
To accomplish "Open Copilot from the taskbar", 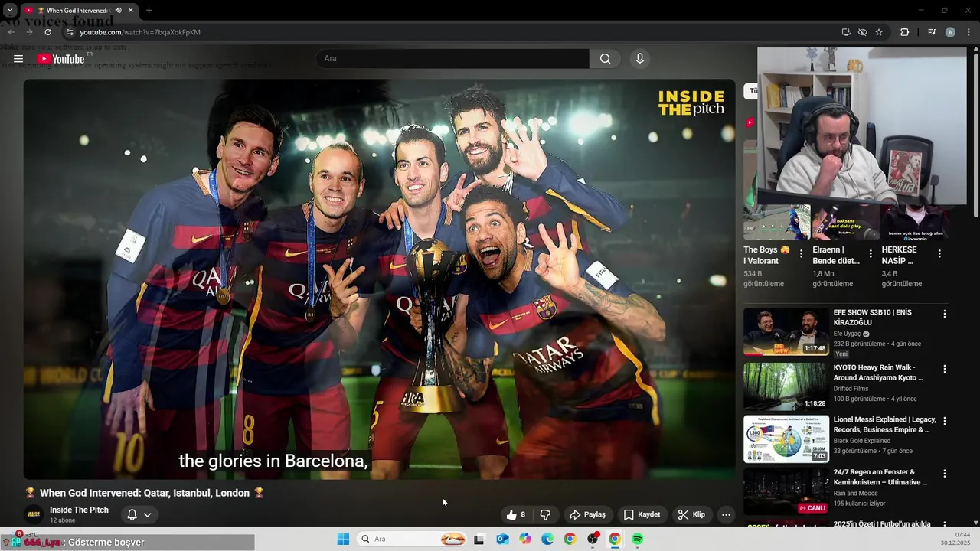I will [x=524, y=539].
